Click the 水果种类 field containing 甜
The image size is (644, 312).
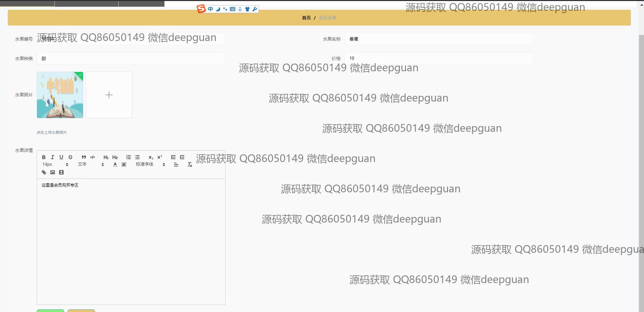(131, 58)
